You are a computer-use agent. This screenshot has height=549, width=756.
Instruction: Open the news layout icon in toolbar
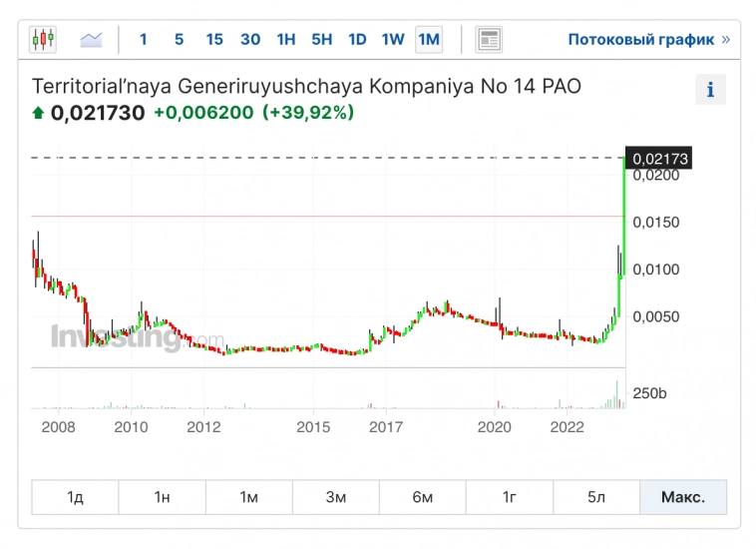point(489,40)
